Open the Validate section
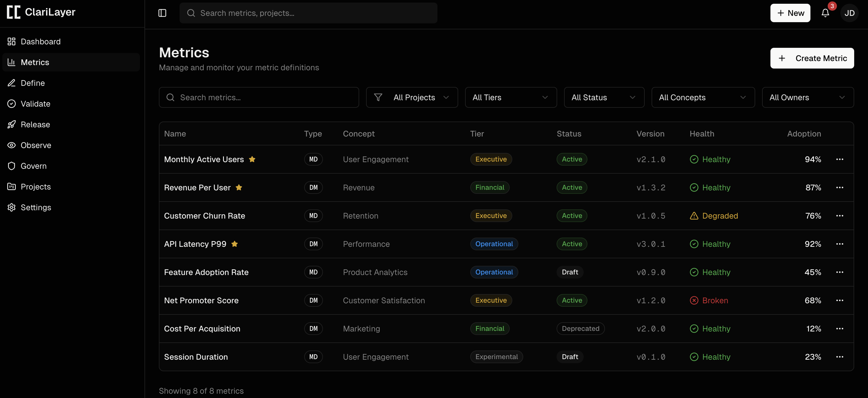The width and height of the screenshot is (868, 398). click(x=35, y=104)
